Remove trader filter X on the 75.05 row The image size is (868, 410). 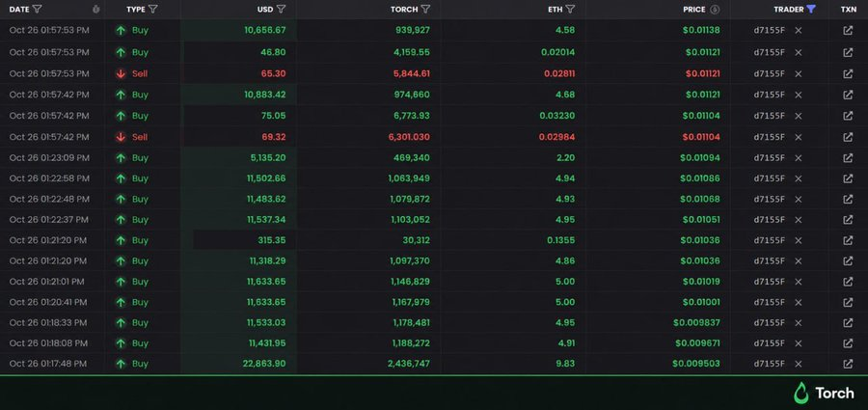pyautogui.click(x=799, y=116)
